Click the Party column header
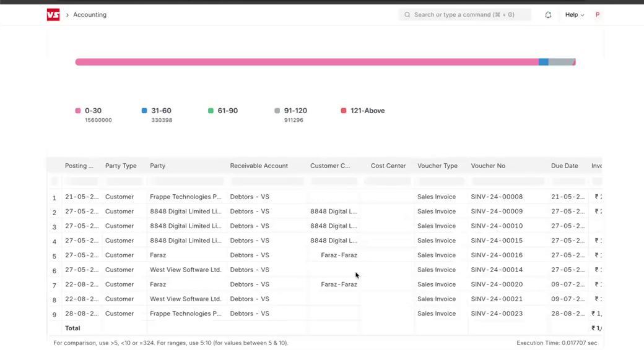Screen dimensions: 644x350 point(158,166)
